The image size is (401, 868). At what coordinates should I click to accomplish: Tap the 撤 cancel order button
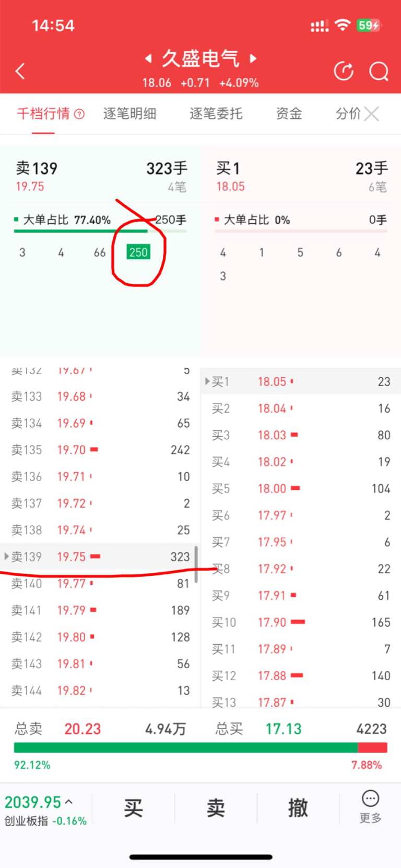[298, 807]
